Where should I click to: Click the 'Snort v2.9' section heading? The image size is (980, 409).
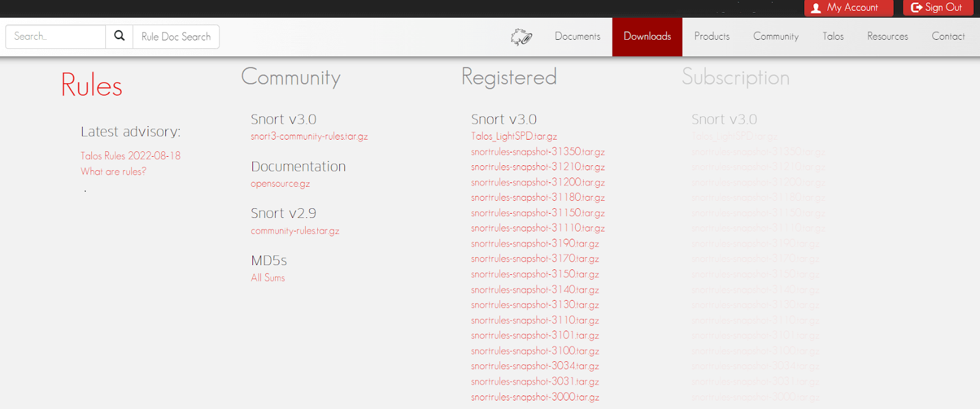[284, 214]
